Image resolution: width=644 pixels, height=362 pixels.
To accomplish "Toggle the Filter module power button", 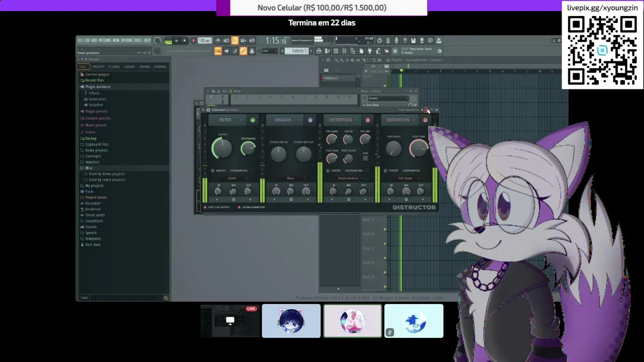I will click(253, 120).
